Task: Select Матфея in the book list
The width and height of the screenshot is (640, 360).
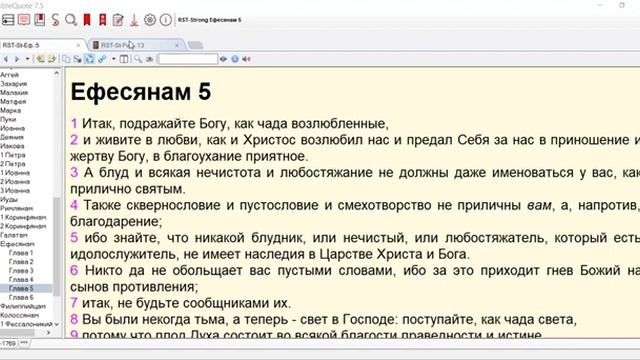Action: [13, 102]
